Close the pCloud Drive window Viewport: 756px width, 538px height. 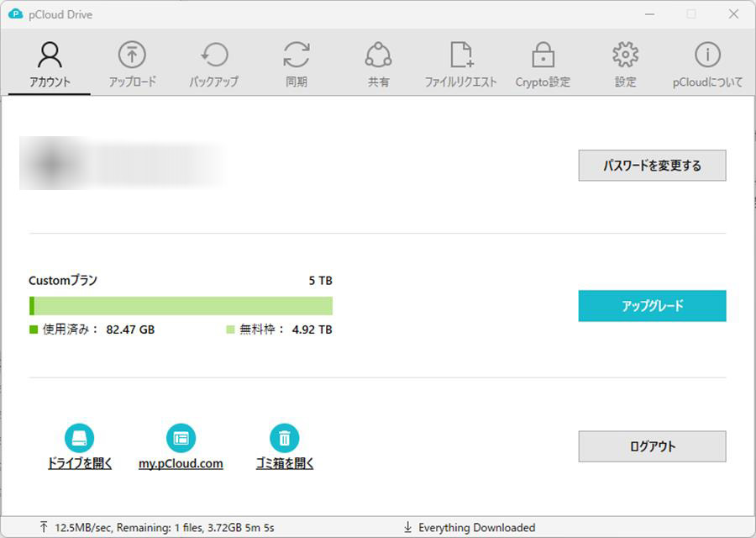(x=733, y=14)
